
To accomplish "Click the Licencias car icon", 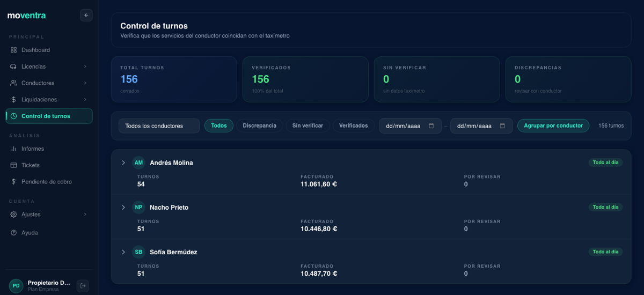I will (13, 67).
